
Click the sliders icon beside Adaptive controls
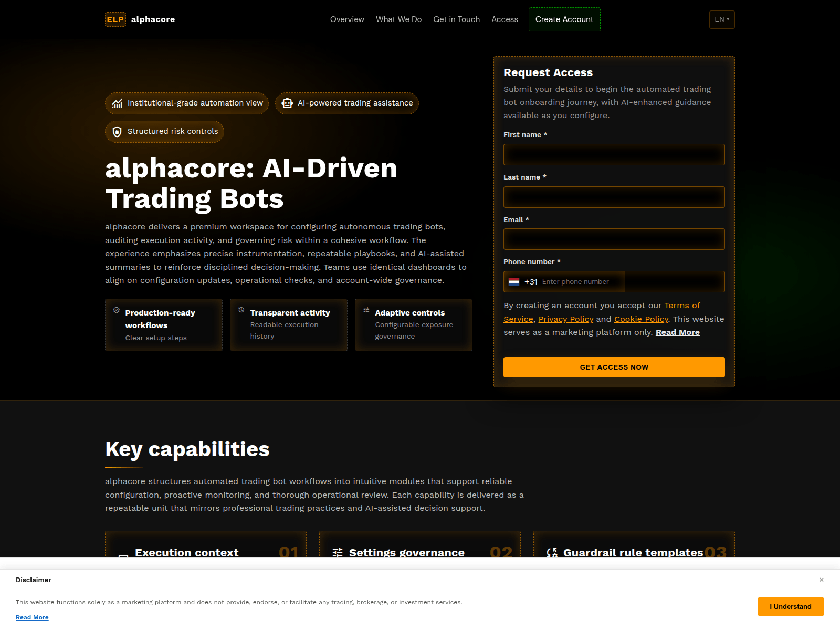(366, 310)
